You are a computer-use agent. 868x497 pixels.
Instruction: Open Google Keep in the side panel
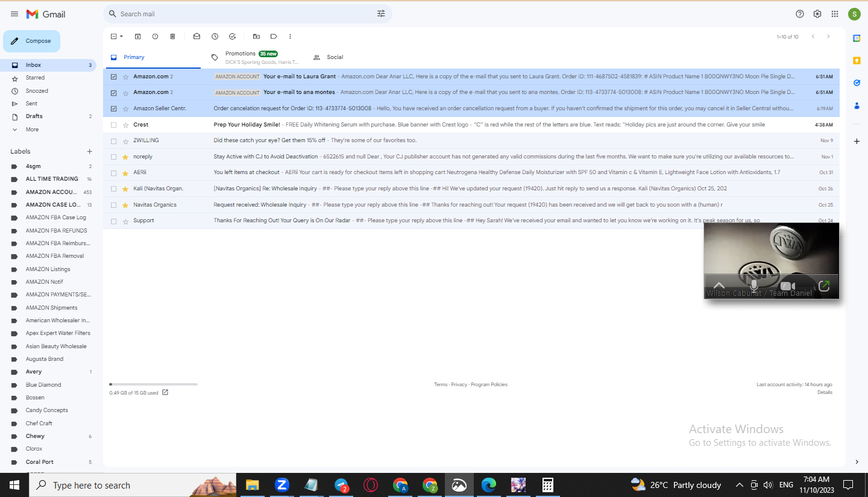coord(857,60)
